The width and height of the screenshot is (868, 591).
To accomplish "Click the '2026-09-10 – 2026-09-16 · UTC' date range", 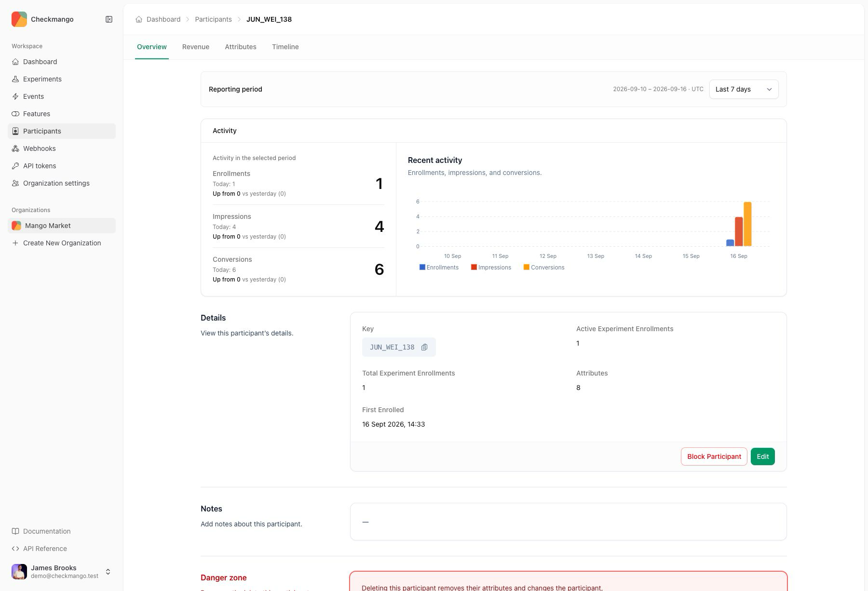I will point(658,89).
